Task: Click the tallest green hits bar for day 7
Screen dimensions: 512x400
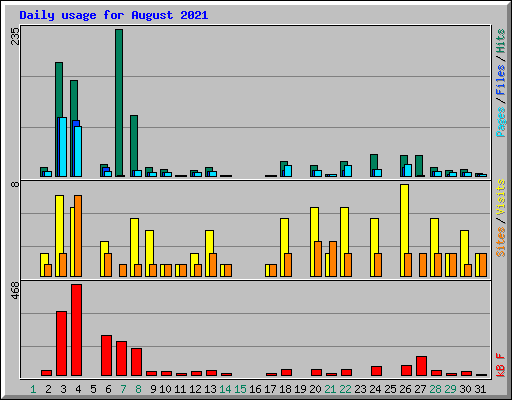Action: [119, 103]
